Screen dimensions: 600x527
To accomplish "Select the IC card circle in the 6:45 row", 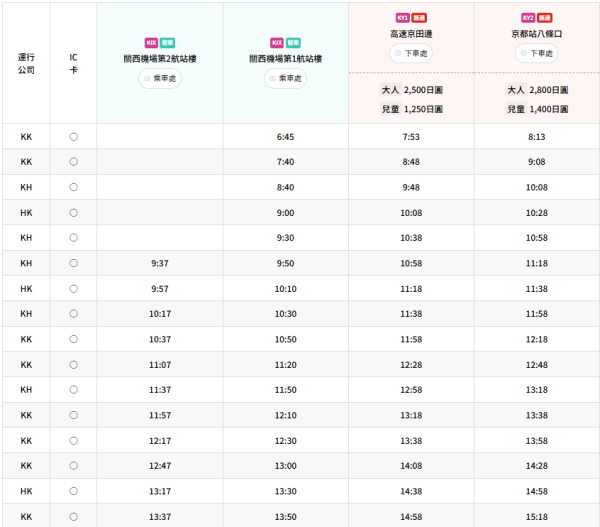I will click(x=73, y=136).
